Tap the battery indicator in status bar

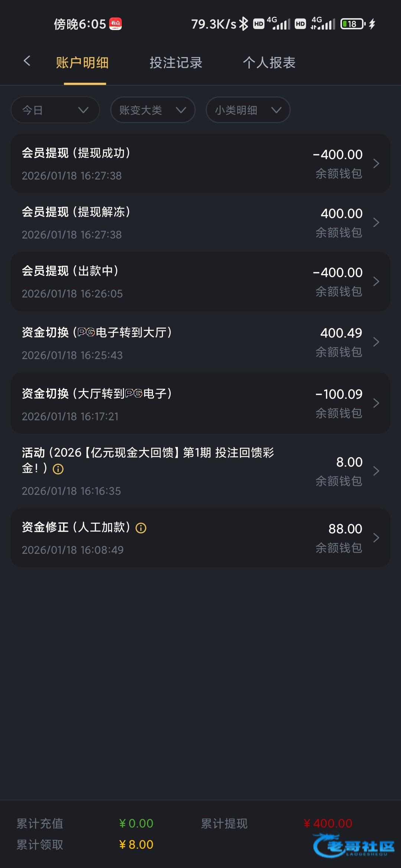353,24
